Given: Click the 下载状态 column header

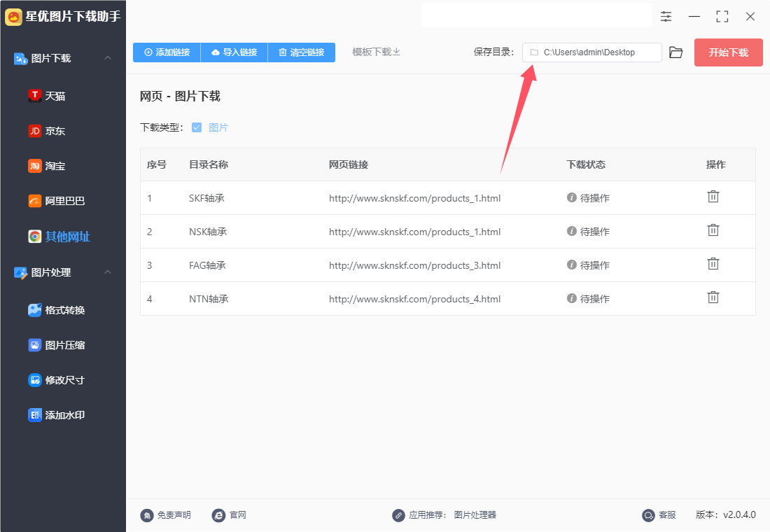Looking at the screenshot, I should coord(586,164).
